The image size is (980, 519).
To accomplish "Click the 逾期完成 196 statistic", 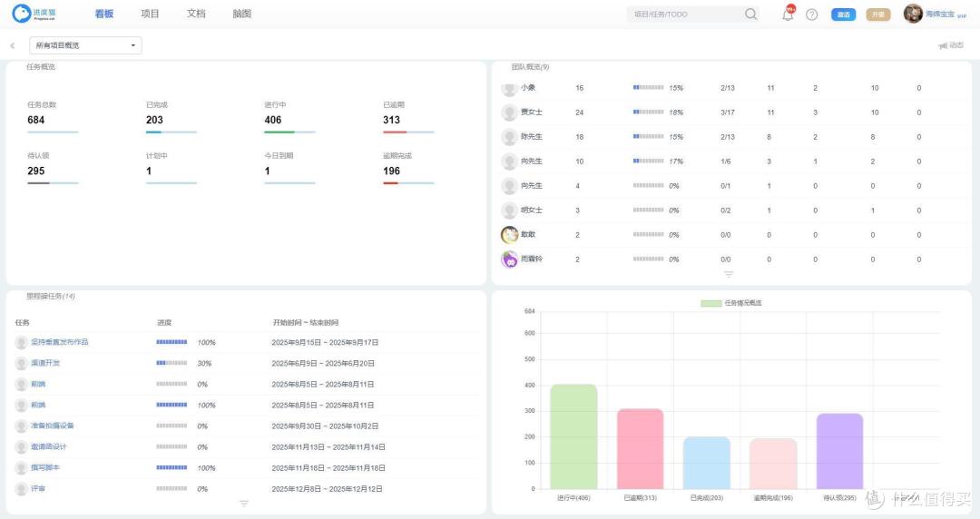I will coord(408,169).
